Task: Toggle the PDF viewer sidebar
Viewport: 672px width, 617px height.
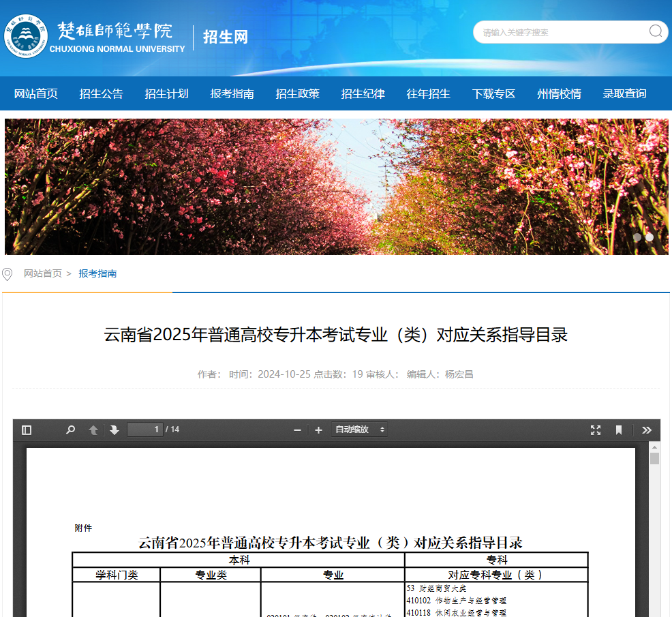Action: 27,430
